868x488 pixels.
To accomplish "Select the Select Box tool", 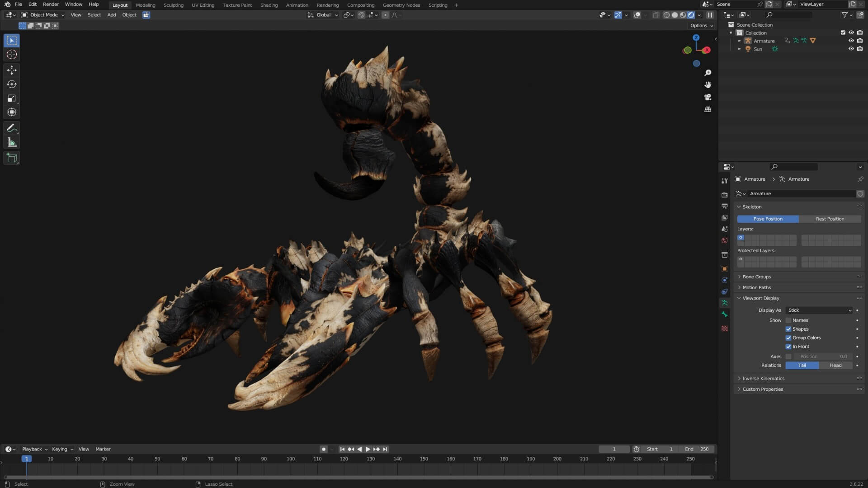I will (12, 41).
